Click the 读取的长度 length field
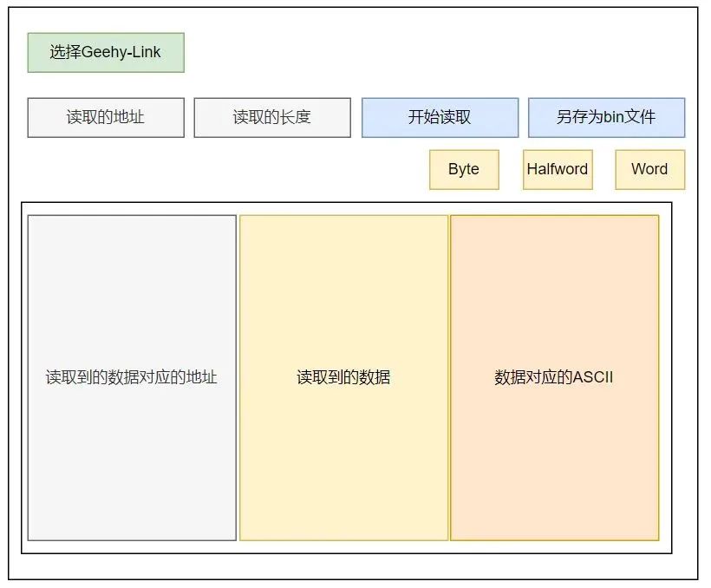Screen dimensions: 711x588 pyautogui.click(x=272, y=117)
